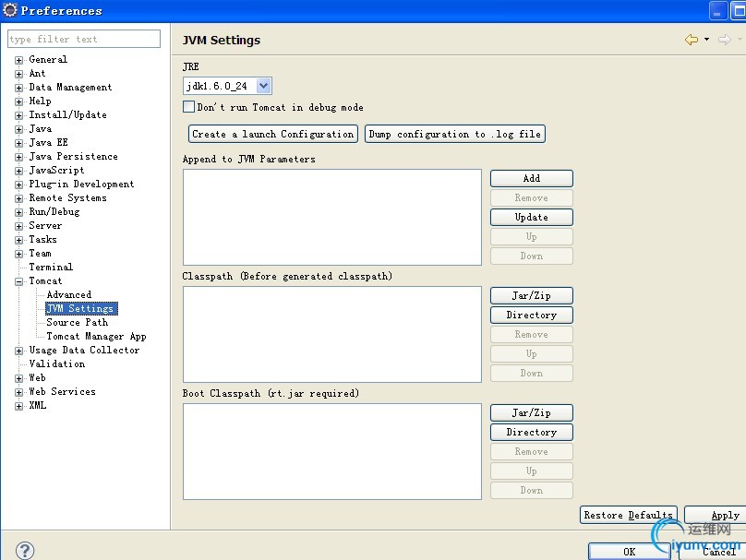Click Restore Defaults button
Viewport: 746px width, 560px height.
(629, 515)
